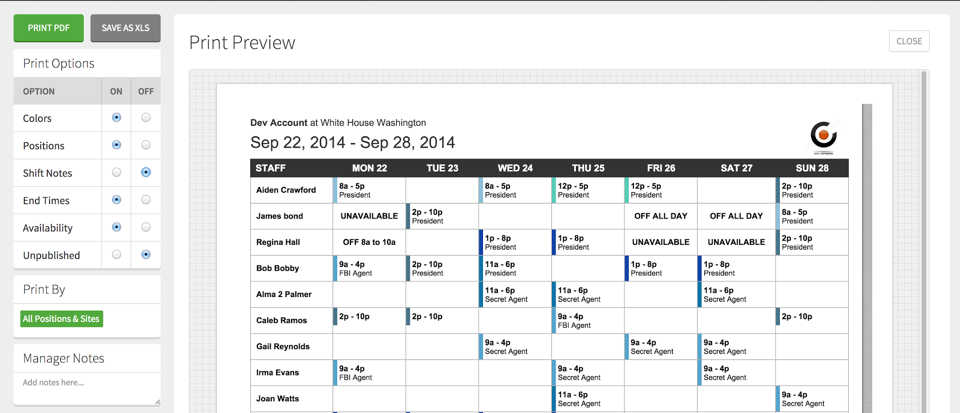The image size is (960, 413).
Task: Click the Dev Account at White House Washington text
Action: 338,122
